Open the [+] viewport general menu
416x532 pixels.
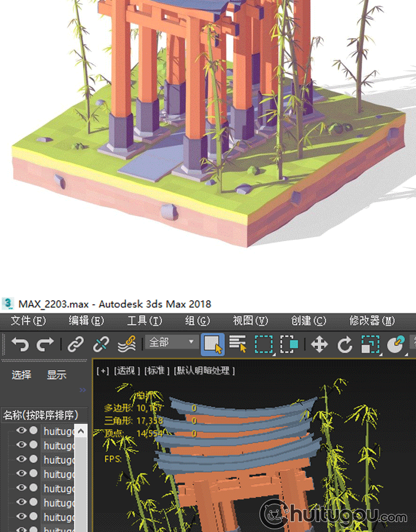click(x=103, y=371)
